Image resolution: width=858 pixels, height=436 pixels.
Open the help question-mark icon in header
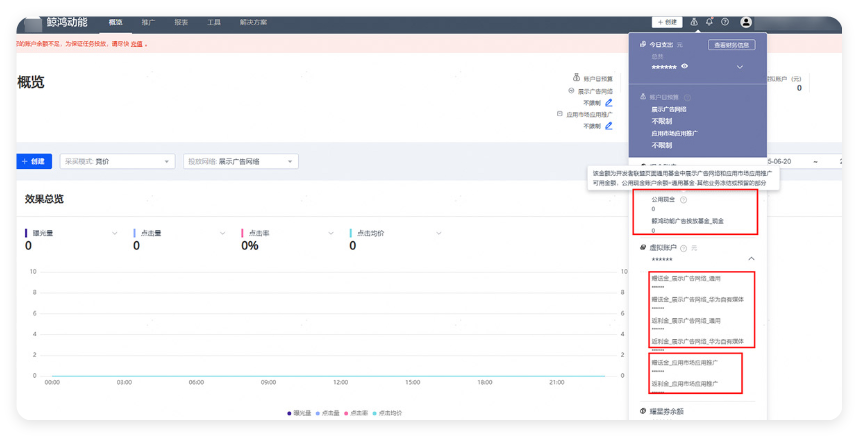pos(725,22)
